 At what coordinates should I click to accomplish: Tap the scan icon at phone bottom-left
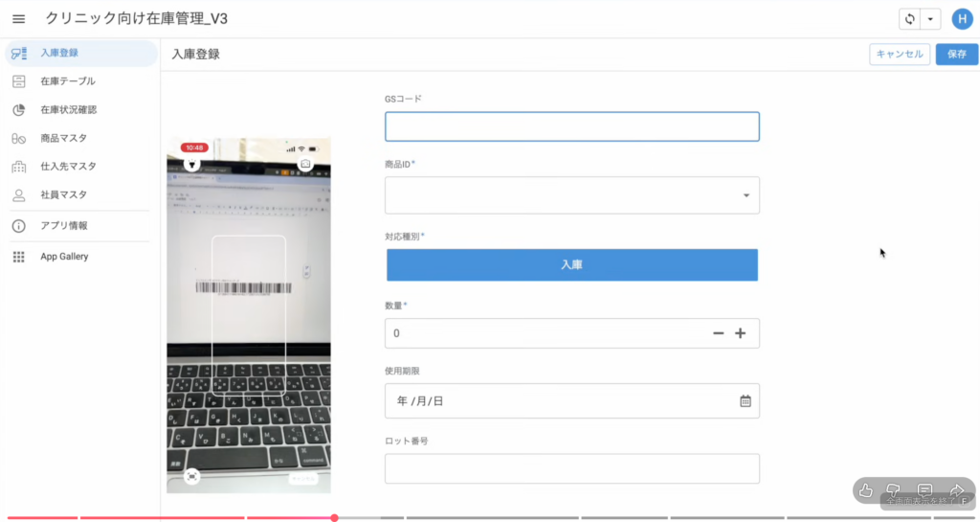coord(192,475)
